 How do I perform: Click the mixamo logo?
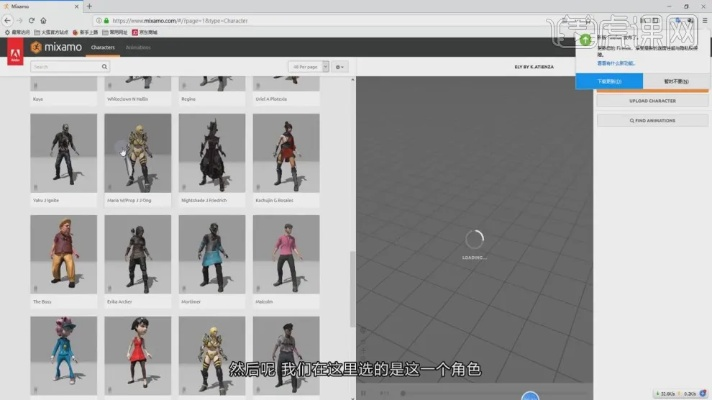click(x=56, y=47)
